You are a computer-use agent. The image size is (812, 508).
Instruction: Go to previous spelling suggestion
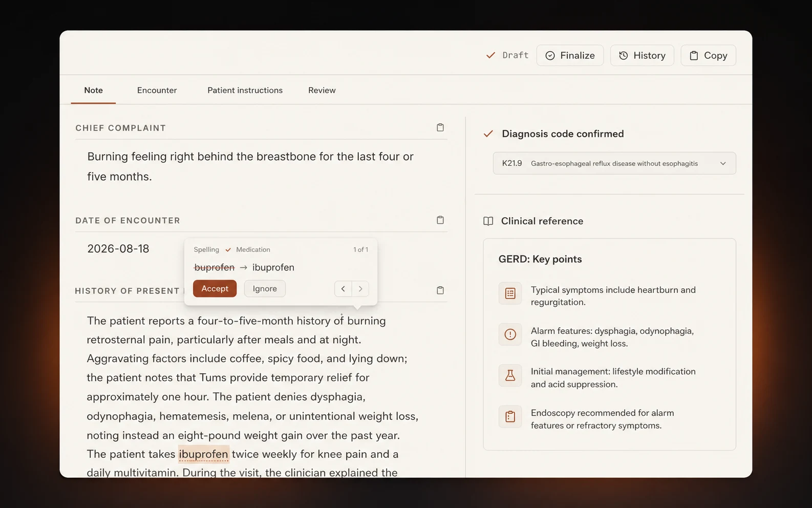[x=343, y=289]
